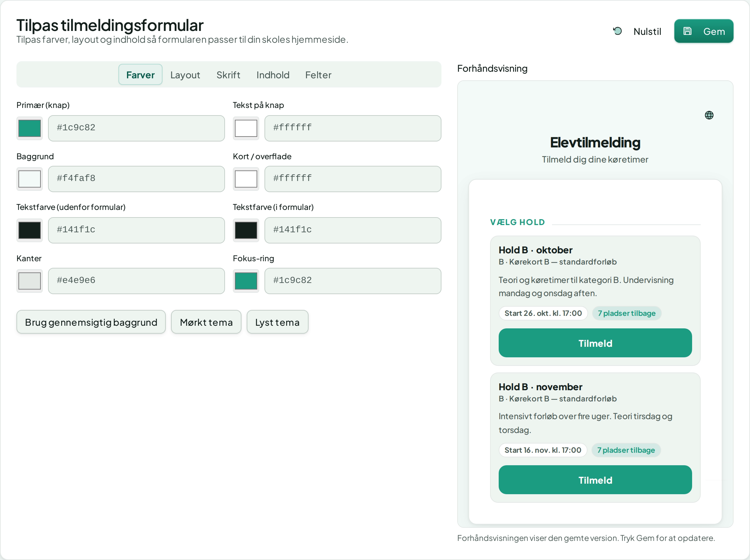Viewport: 750px width, 560px height.
Task: Click '7 pladser tilbage' in Hold B oktober
Action: pyautogui.click(x=627, y=313)
